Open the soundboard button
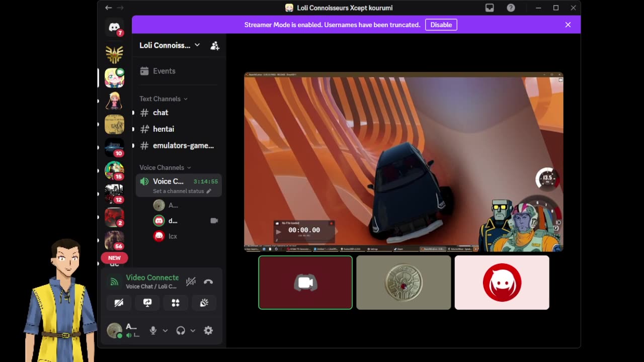 [204, 303]
